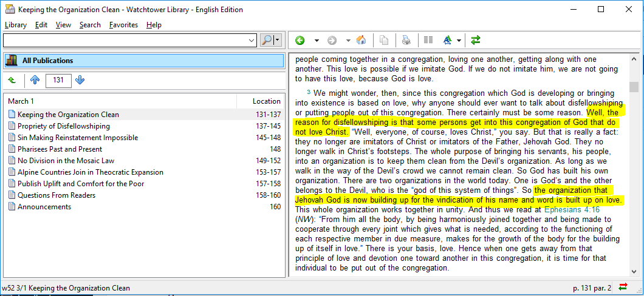This screenshot has height=296, width=644.
Task: Click the article pane vertical scrollbar thumb
Action: coord(634,87)
